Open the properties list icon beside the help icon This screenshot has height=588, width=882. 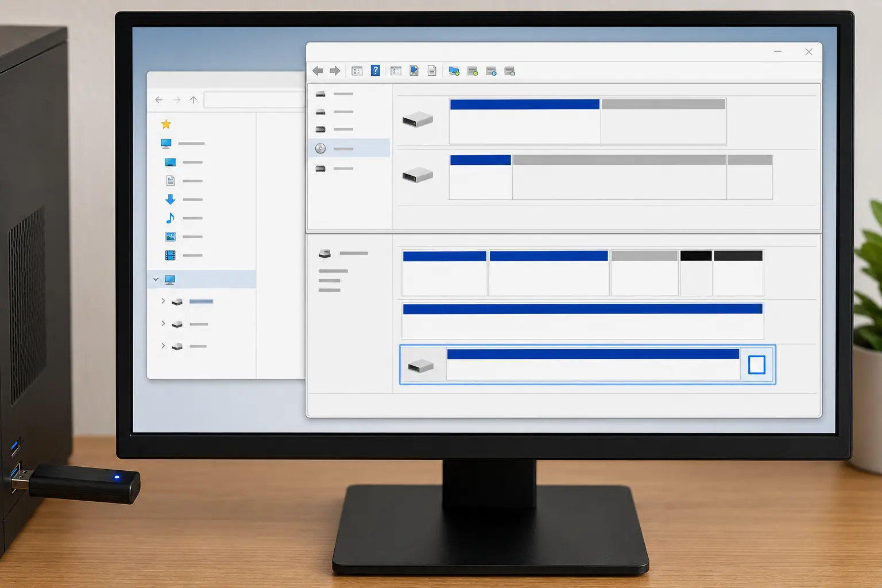click(357, 71)
